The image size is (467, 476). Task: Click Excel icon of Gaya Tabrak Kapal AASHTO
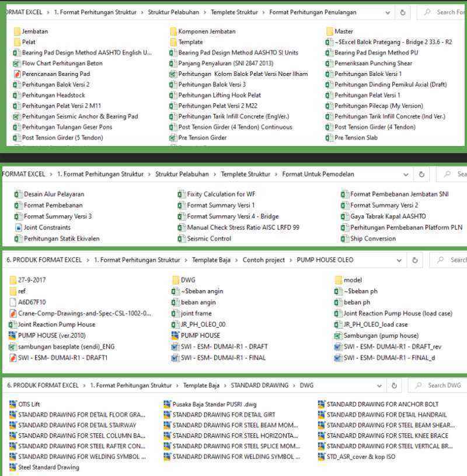[345, 217]
